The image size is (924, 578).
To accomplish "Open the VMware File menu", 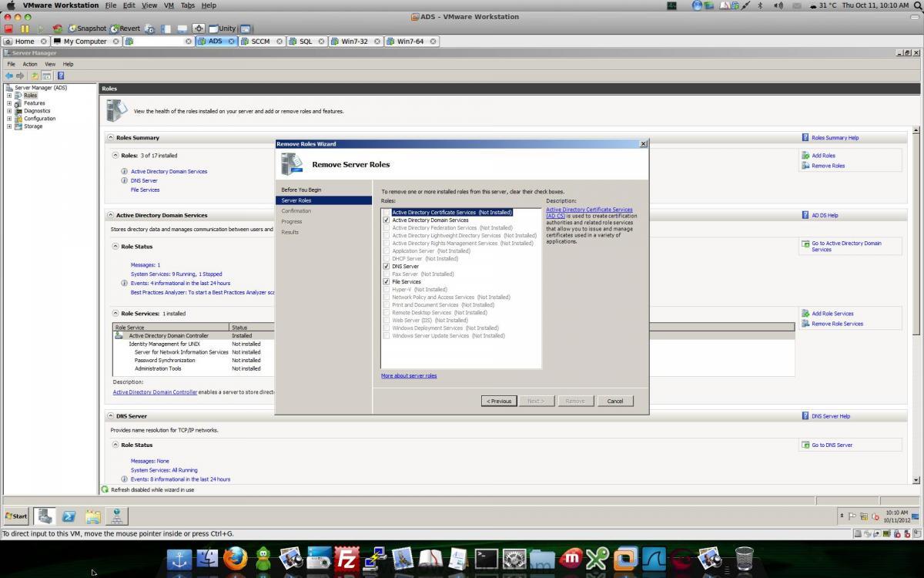I will 111,5.
